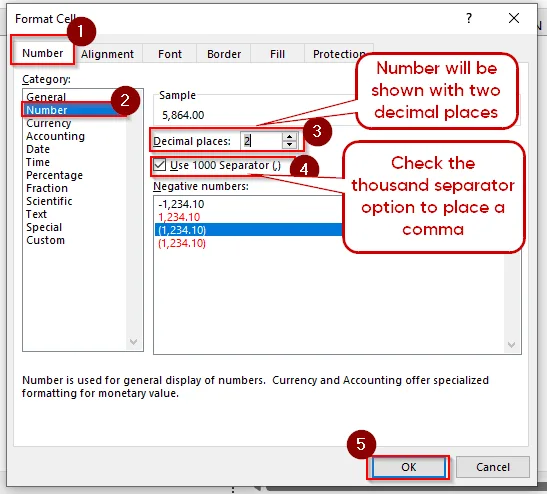This screenshot has height=494, width=547.
Task: Select Fraction category
Action: point(47,188)
